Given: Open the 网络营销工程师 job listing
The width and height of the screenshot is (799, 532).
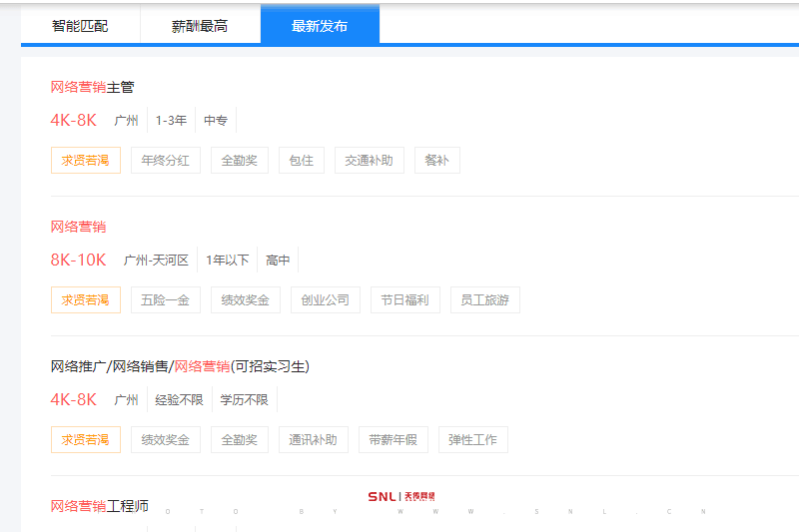Looking at the screenshot, I should 100,506.
